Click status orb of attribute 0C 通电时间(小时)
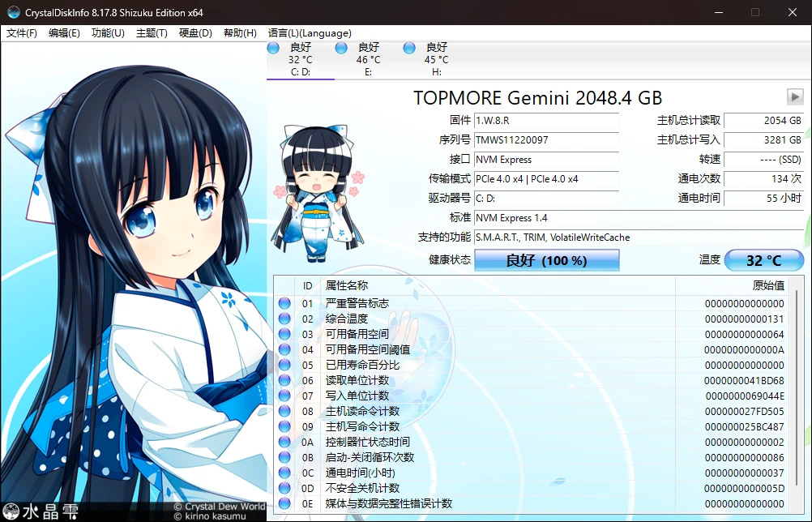The height and width of the screenshot is (522, 812). click(x=284, y=473)
